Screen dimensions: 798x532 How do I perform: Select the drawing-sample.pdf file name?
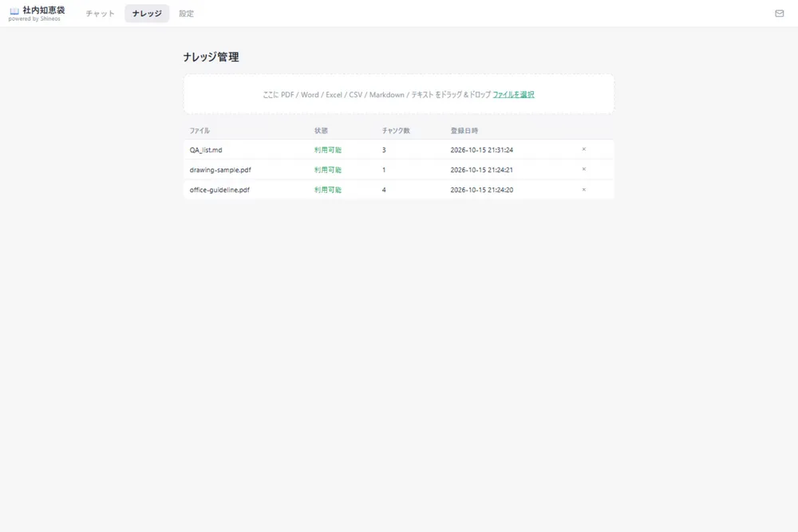click(220, 170)
